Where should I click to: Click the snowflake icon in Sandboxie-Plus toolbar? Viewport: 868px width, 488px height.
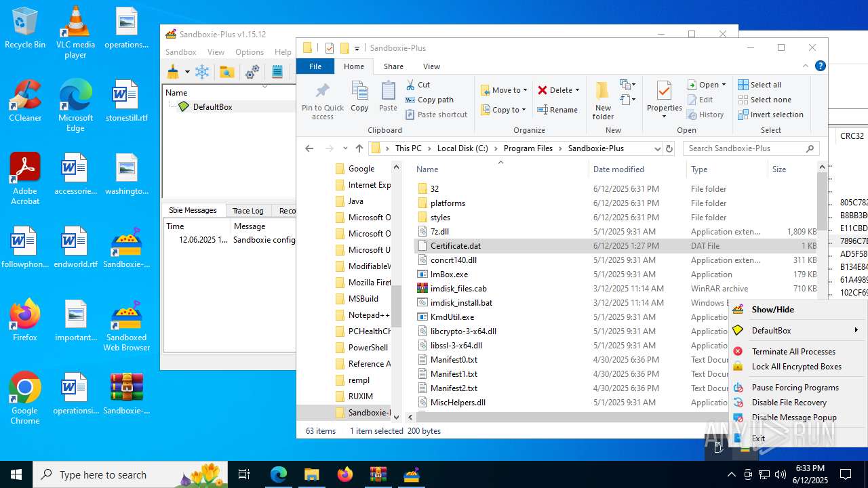click(202, 72)
